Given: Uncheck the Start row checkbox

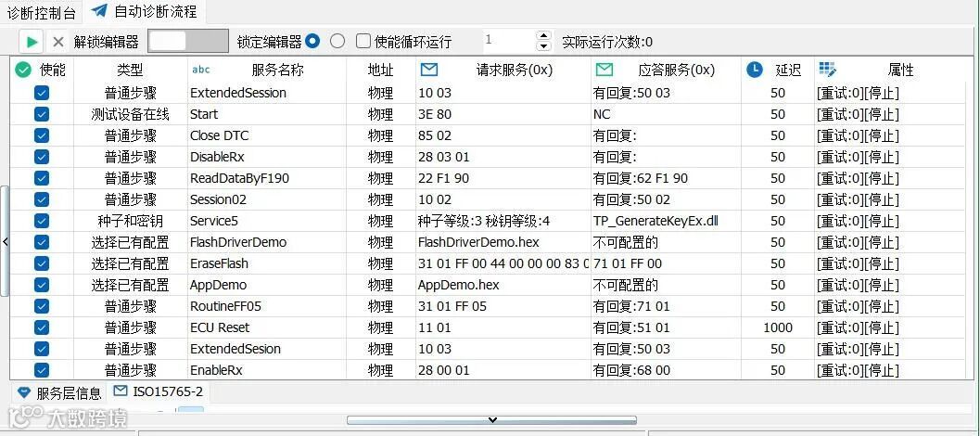Looking at the screenshot, I should click(42, 114).
